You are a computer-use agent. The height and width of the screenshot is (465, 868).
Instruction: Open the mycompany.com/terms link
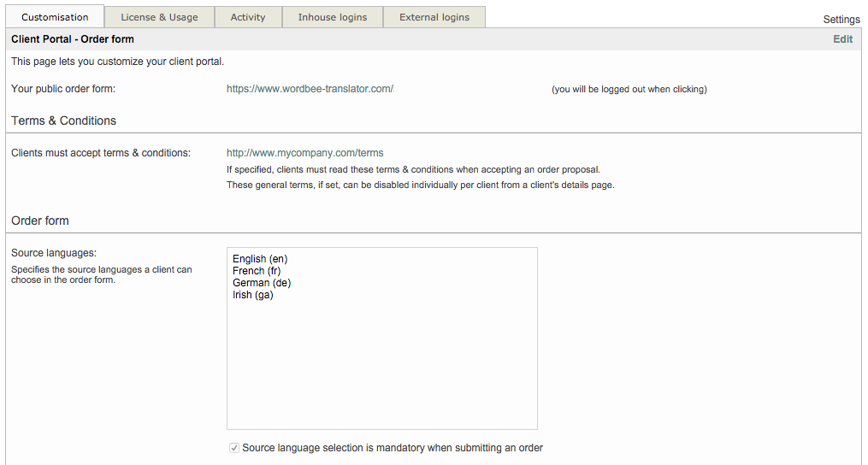coord(304,153)
